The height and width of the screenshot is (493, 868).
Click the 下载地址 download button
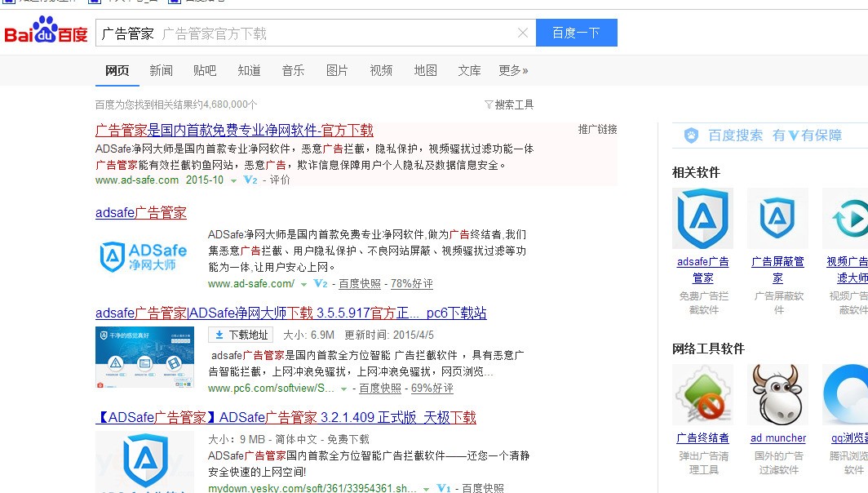(241, 335)
